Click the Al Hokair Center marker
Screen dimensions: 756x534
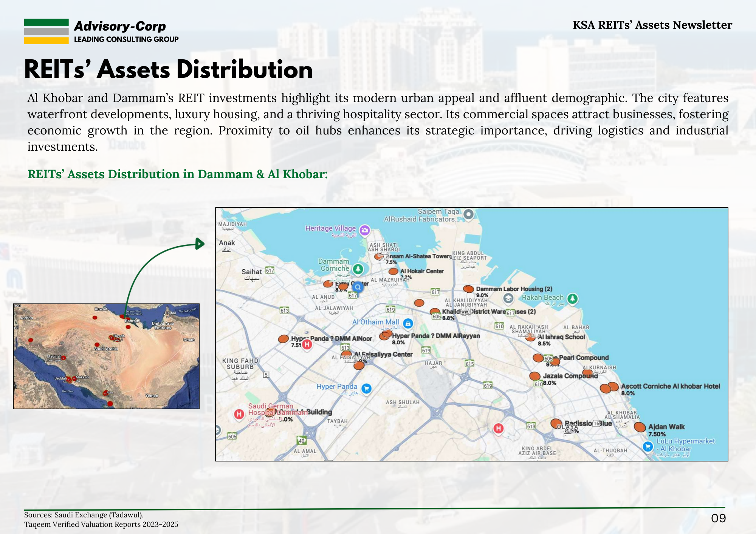point(393,272)
